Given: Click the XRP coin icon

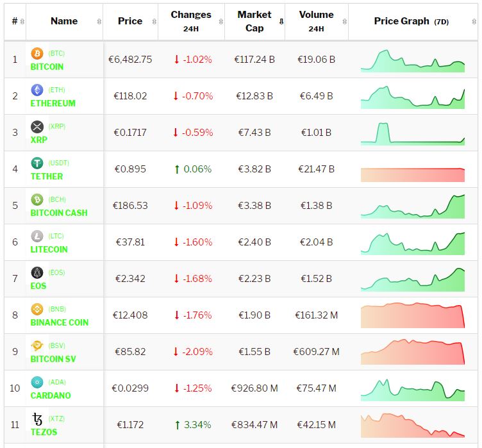Looking at the screenshot, I should (37, 126).
